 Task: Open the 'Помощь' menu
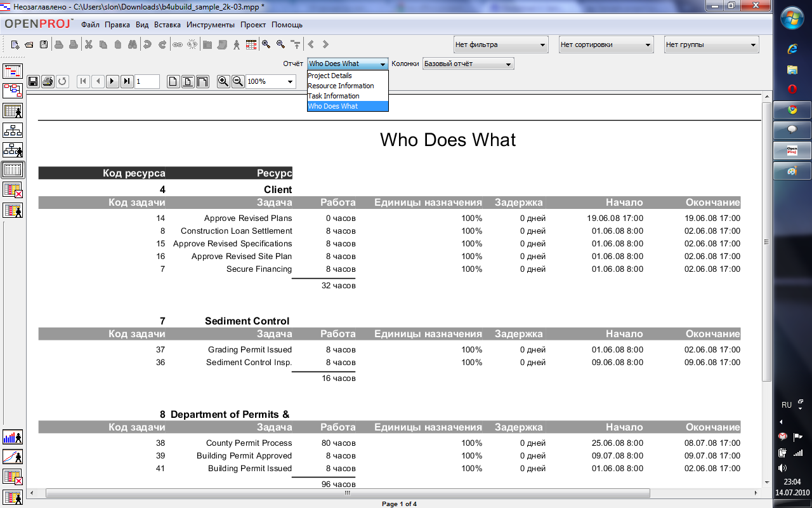coord(287,25)
